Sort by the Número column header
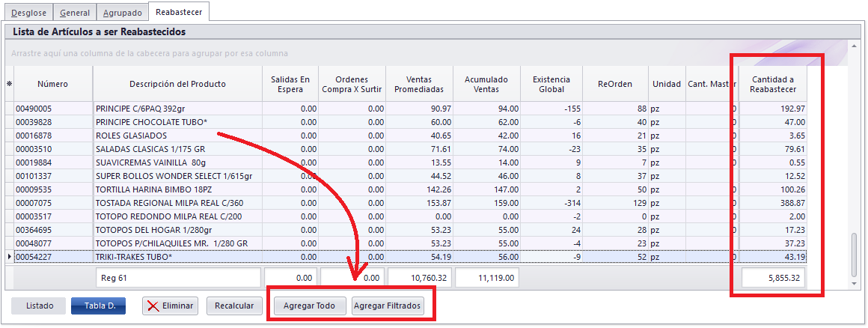The width and height of the screenshot is (868, 328). (53, 84)
